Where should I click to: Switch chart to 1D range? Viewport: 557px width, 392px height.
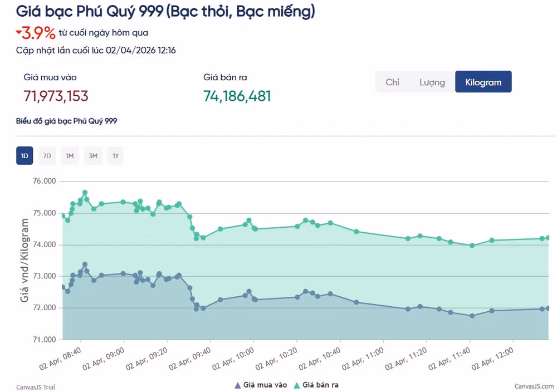point(25,155)
